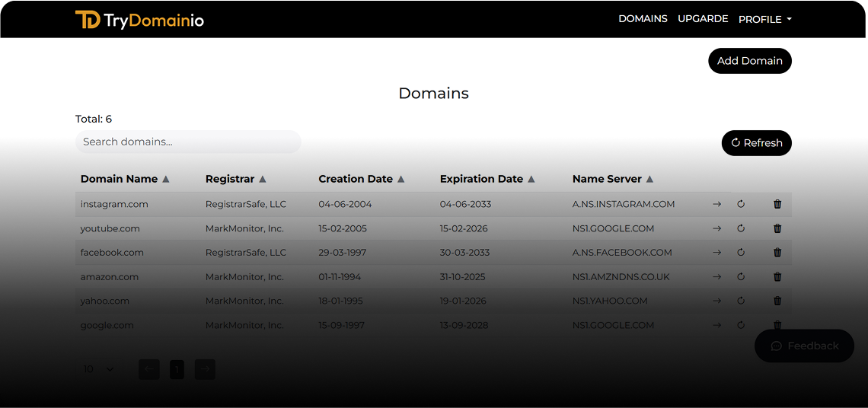Open instagram.com details arrow icon
The image size is (868, 408).
[717, 204]
